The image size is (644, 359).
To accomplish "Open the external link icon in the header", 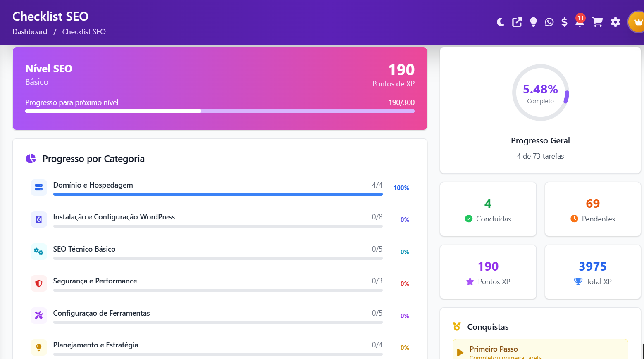I will point(517,22).
